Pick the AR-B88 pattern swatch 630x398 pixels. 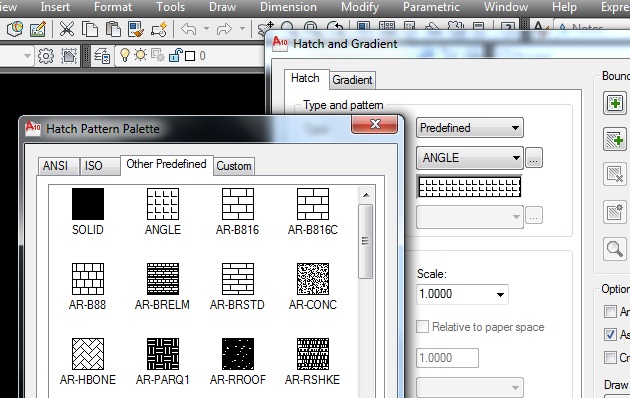click(88, 279)
